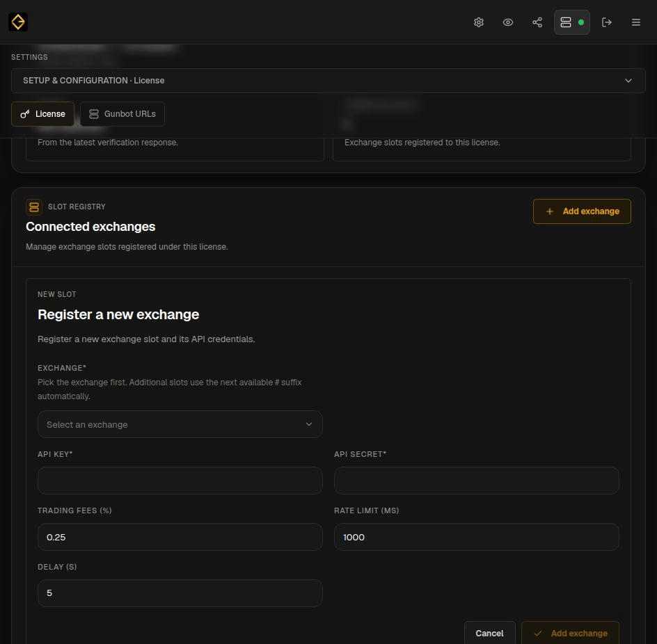Screen dimensions: 657x644
Task: Click the Add exchange button with plus icon
Action: (582, 211)
